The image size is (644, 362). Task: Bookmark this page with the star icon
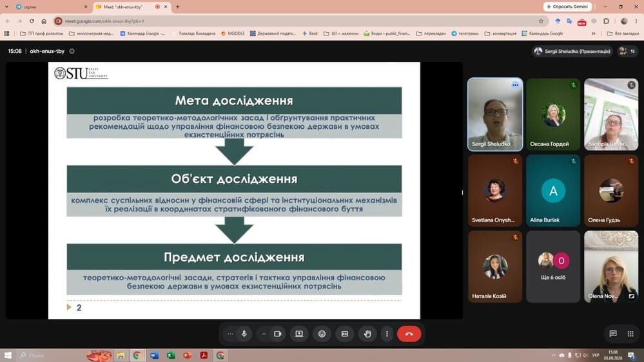click(541, 21)
